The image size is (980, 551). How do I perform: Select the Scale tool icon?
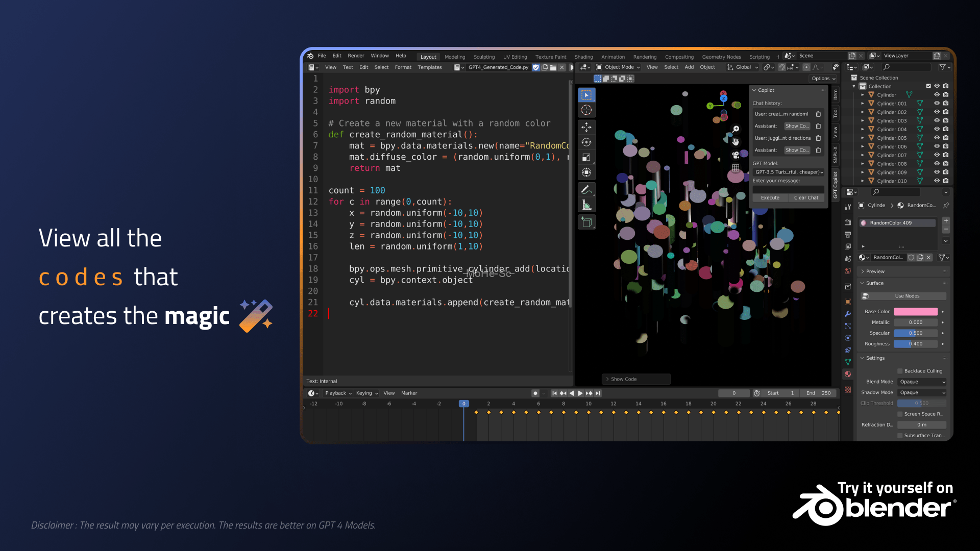(586, 158)
